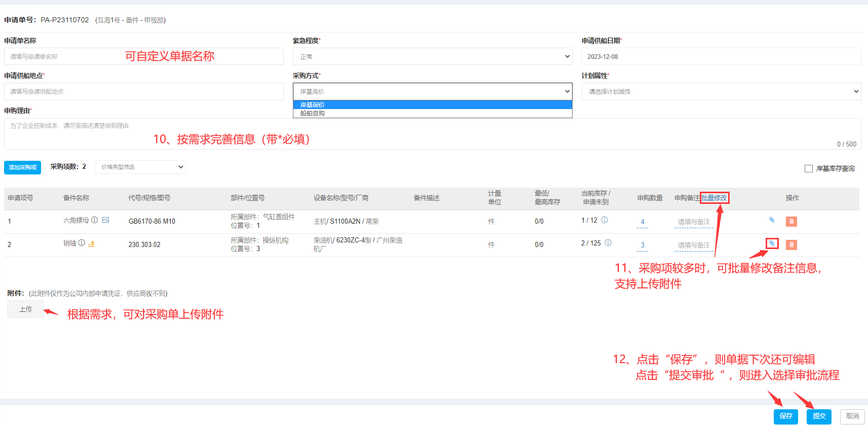Click the stock value 2 / 125
The height and width of the screenshot is (425, 868).
click(x=591, y=243)
